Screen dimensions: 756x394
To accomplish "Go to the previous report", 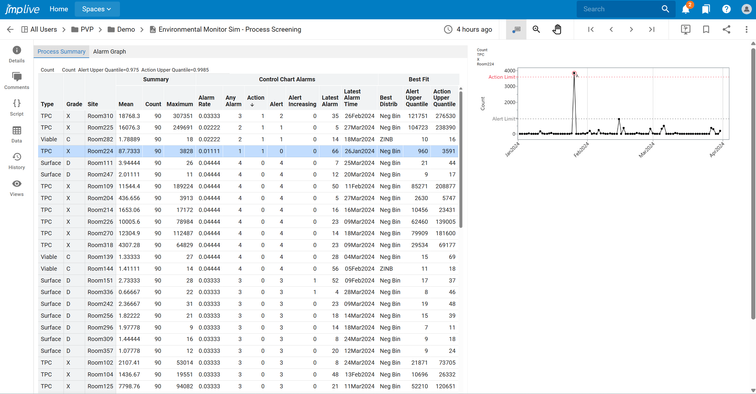I will [x=611, y=29].
